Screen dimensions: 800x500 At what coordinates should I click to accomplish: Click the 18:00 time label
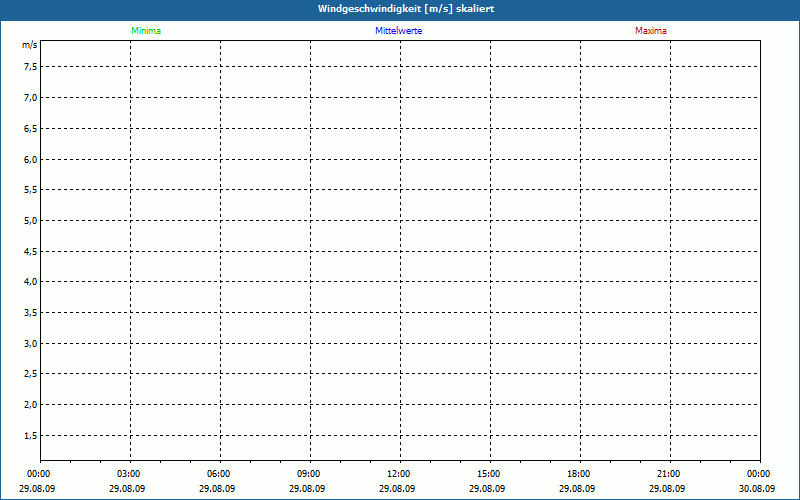579,474
